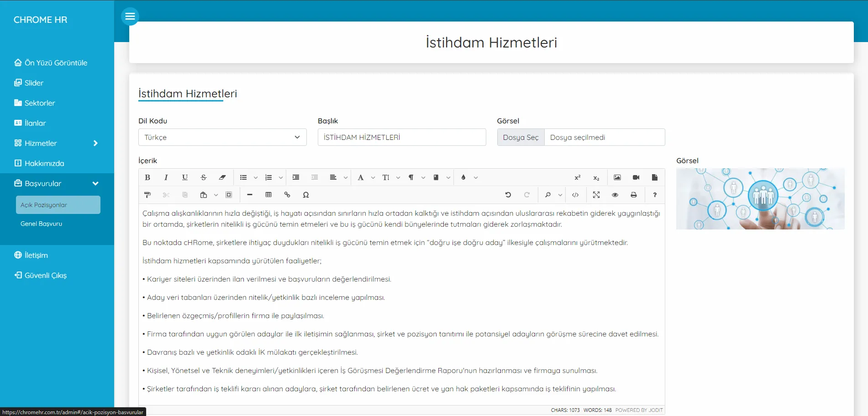Print the editor content
Screen dimensions: 868x416
coord(634,195)
